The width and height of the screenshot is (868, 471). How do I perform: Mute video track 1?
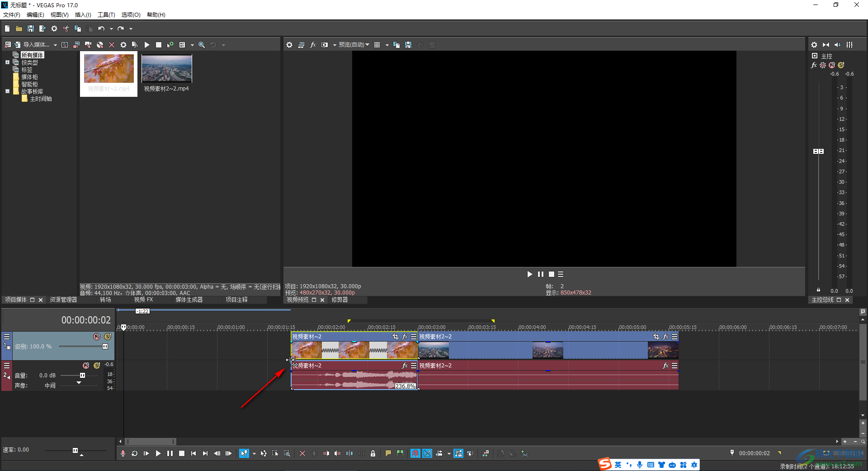(97, 337)
